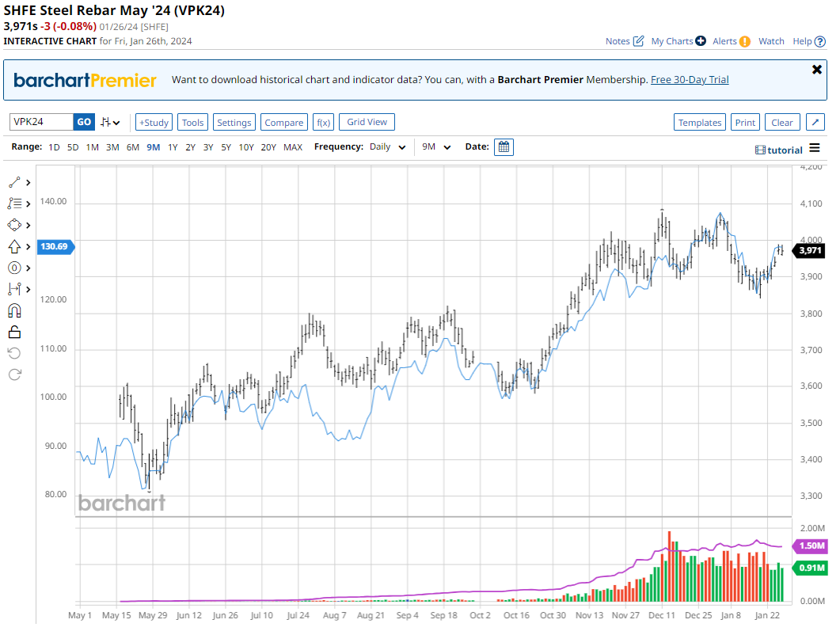Viewport: 840px width, 631px height.
Task: Add to My Charts plus icon
Action: [x=701, y=41]
